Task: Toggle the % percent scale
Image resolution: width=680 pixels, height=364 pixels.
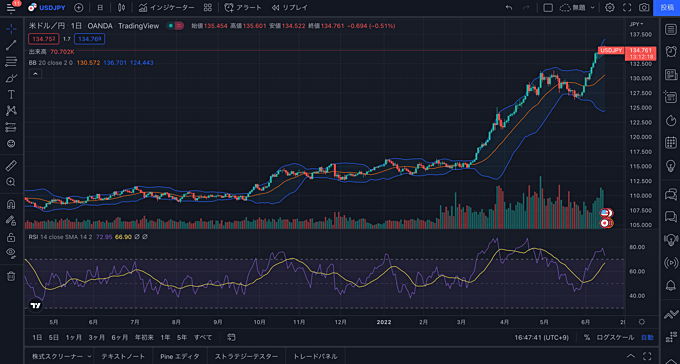Action: point(587,338)
